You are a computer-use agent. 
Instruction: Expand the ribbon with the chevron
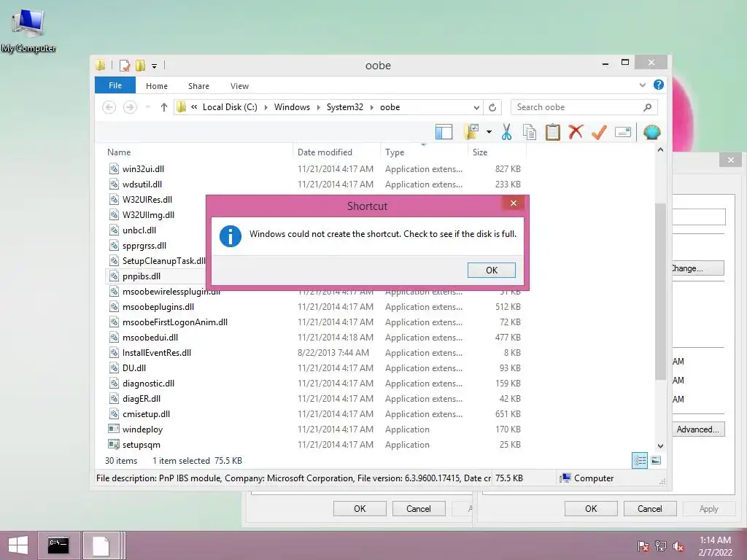(642, 85)
